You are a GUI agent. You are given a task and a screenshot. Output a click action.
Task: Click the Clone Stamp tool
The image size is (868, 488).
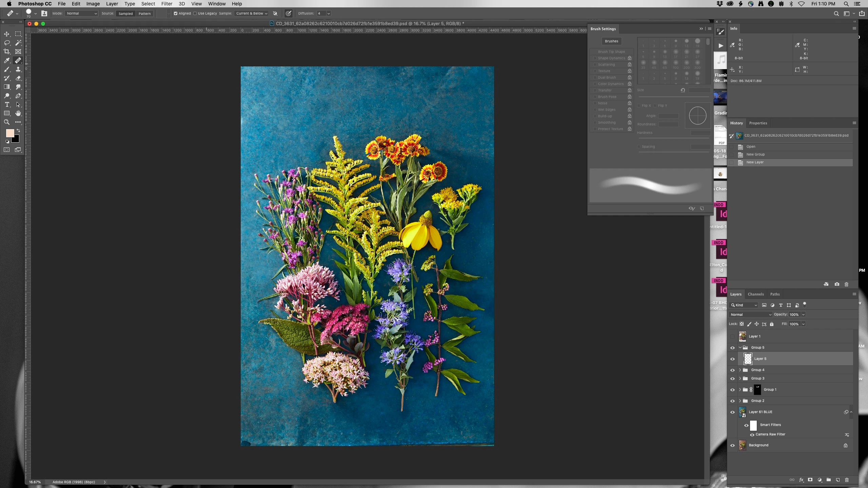18,69
